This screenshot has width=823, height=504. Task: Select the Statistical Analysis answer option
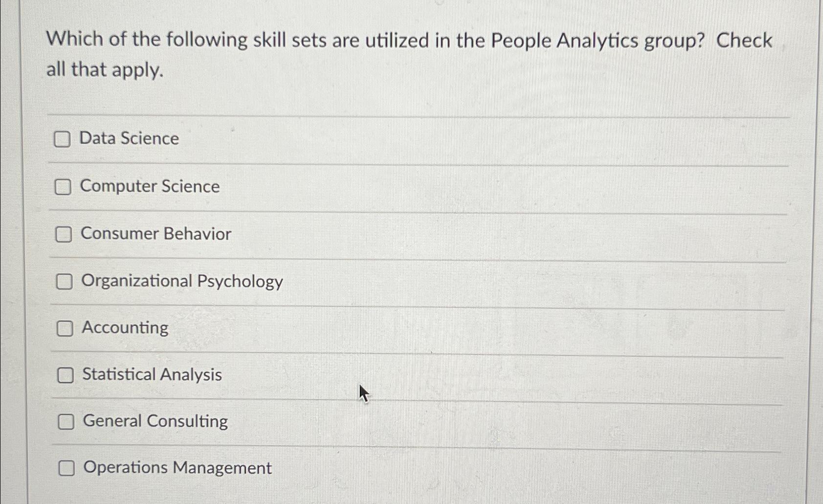click(151, 374)
